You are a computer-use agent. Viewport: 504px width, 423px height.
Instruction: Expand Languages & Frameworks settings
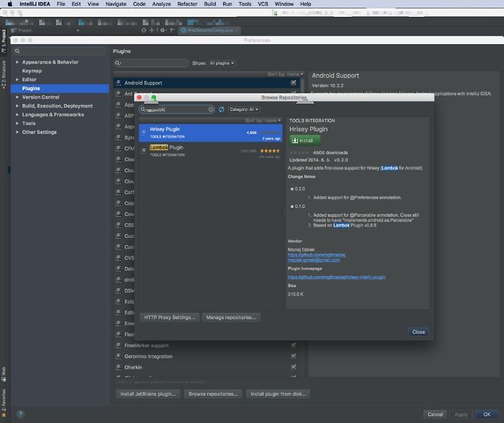[x=17, y=115]
